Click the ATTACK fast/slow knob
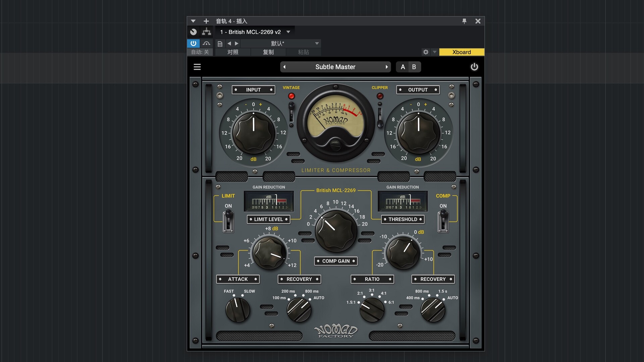 coord(237,309)
